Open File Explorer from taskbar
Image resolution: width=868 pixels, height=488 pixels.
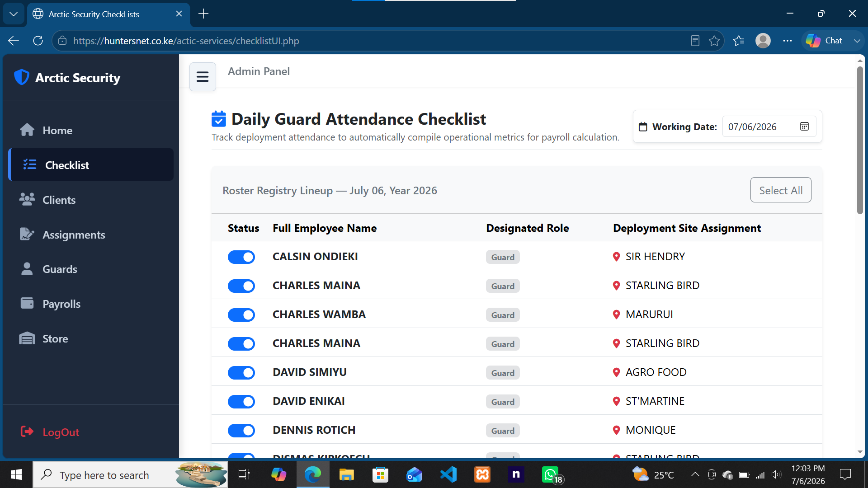347,474
